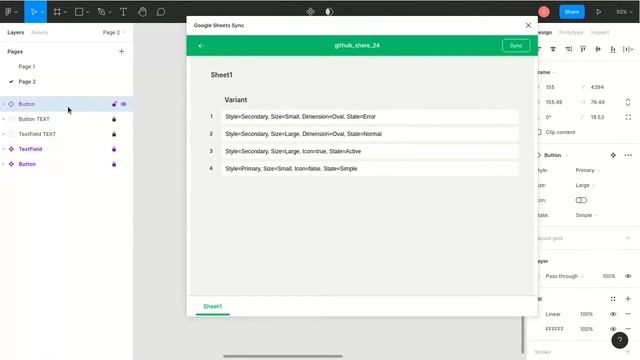Close the Google Sheets Sync dialog

point(528,25)
